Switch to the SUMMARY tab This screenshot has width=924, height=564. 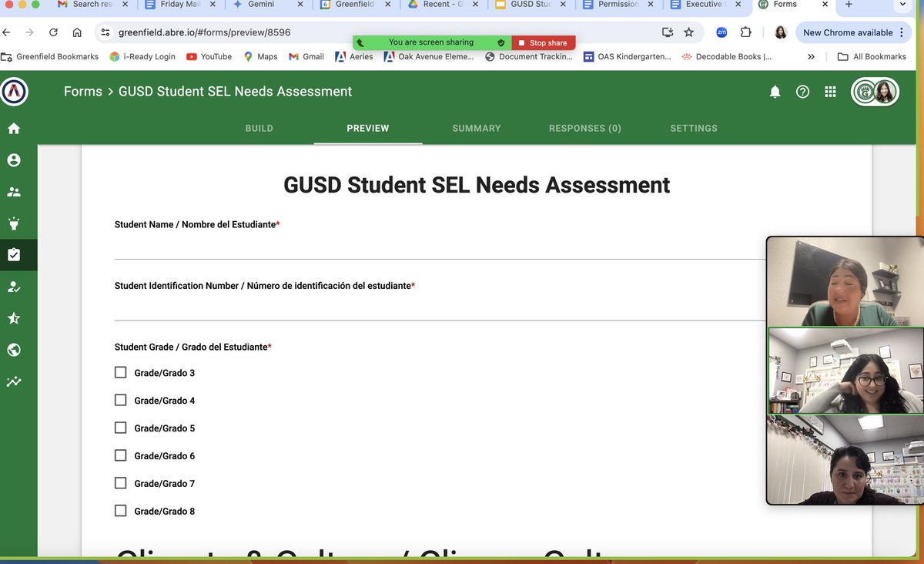pos(476,128)
